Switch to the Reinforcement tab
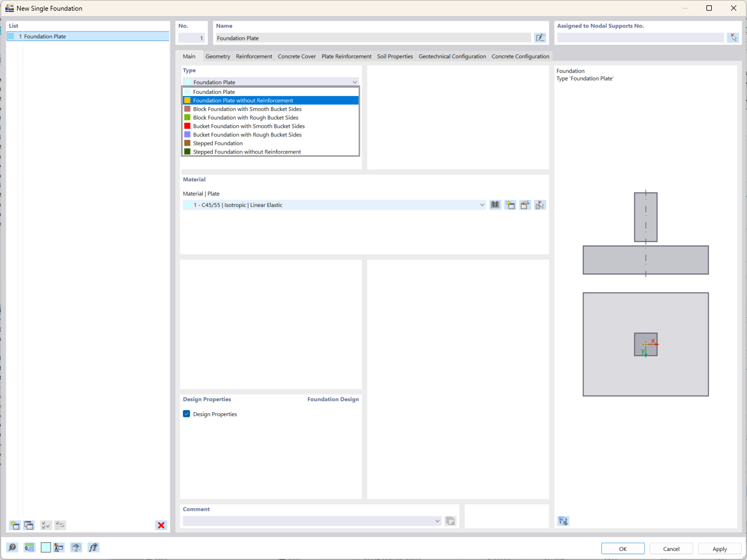The image size is (747, 560). (x=254, y=56)
